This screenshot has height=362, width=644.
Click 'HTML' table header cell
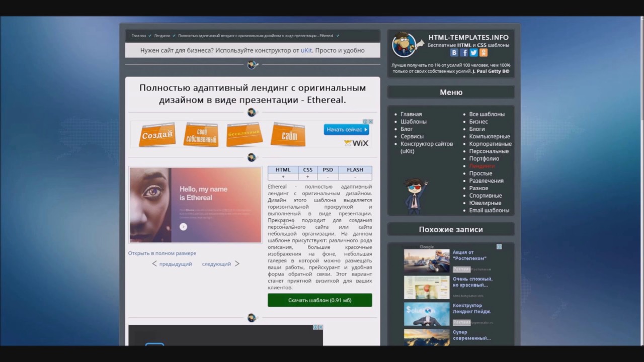[283, 169]
